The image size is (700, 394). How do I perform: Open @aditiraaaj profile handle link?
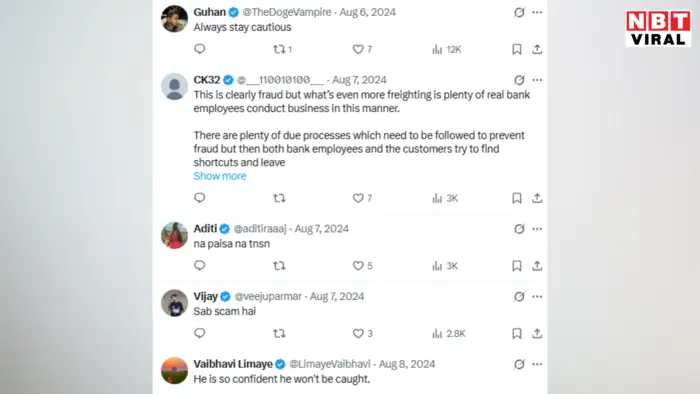click(260, 229)
